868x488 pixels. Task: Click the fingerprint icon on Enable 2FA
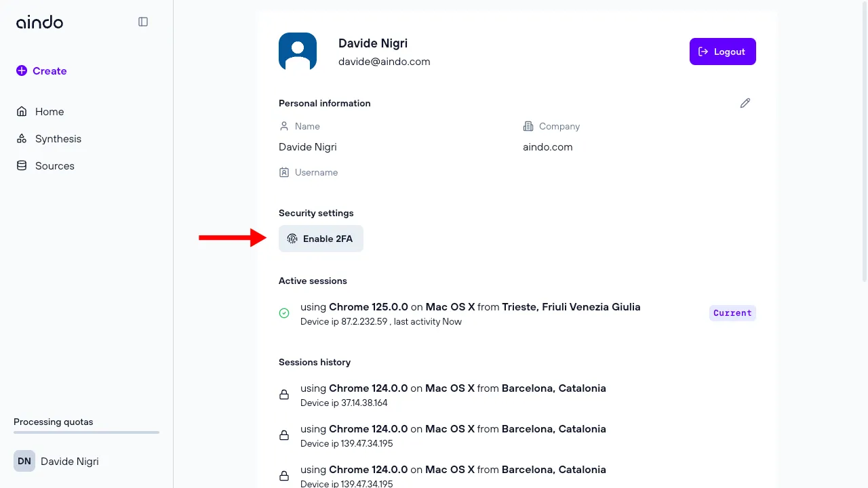pos(292,239)
